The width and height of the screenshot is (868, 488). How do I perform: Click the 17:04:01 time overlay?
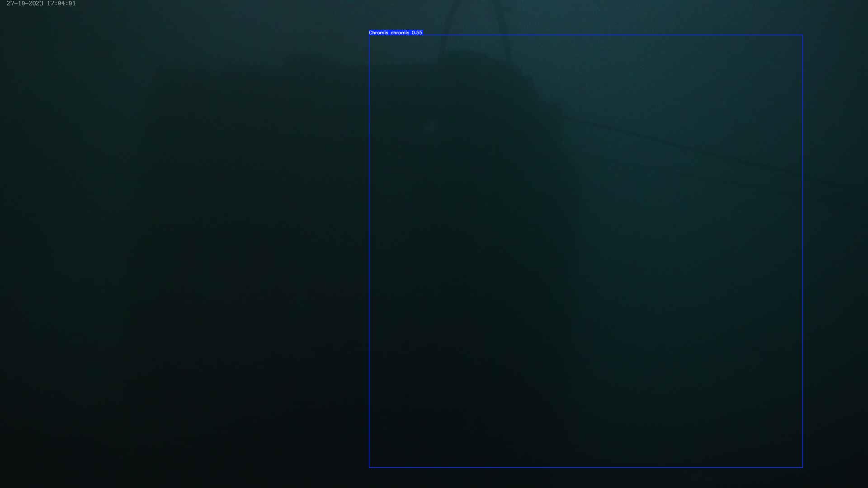(x=61, y=4)
